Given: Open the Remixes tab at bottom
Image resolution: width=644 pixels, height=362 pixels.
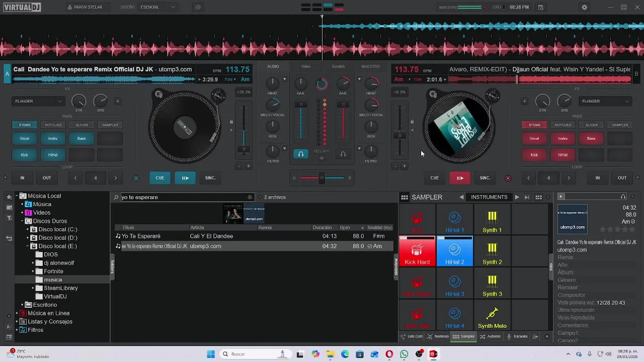Looking at the screenshot, I should click(x=438, y=336).
